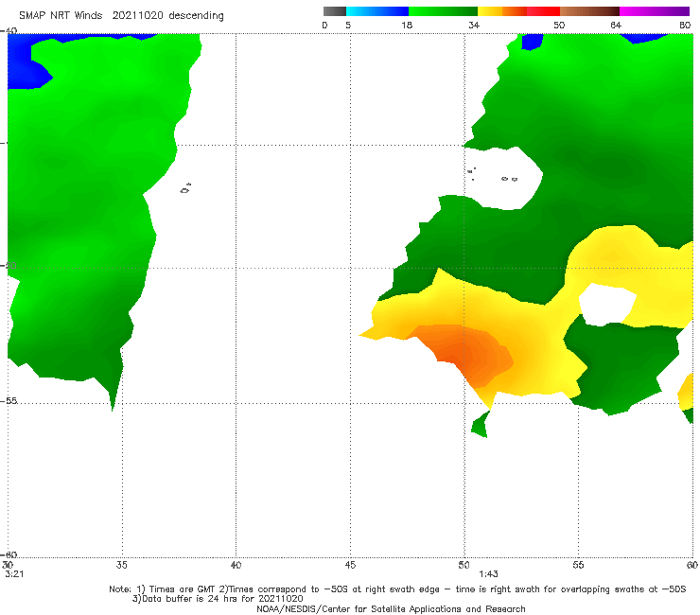
Task: Click the 'Data buffer is 24 hrs' note
Action: click(218, 599)
